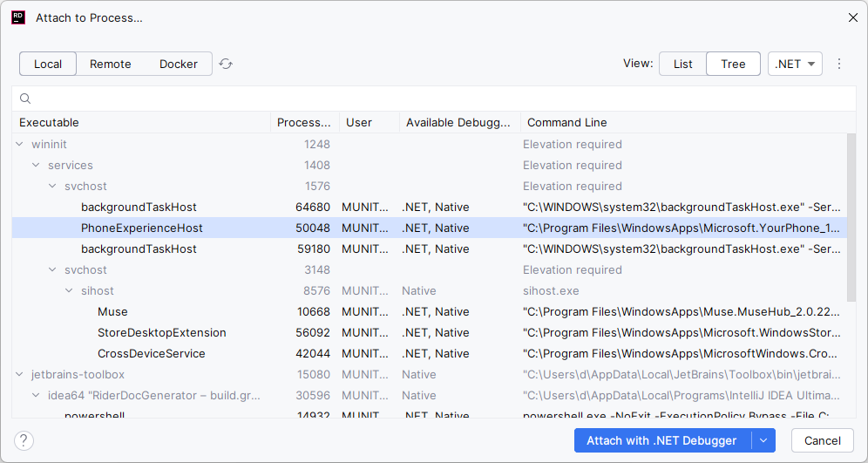Click the search magnifier icon
The height and width of the screenshot is (463, 868).
25,99
